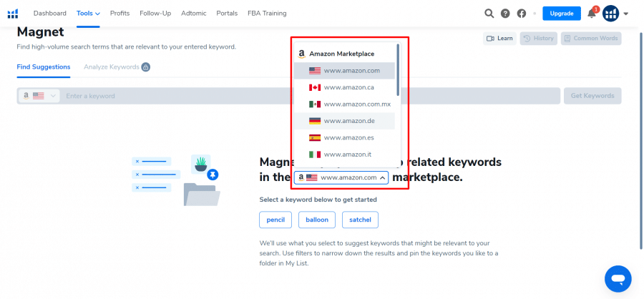
Task: Click the help question mark icon
Action: click(505, 14)
